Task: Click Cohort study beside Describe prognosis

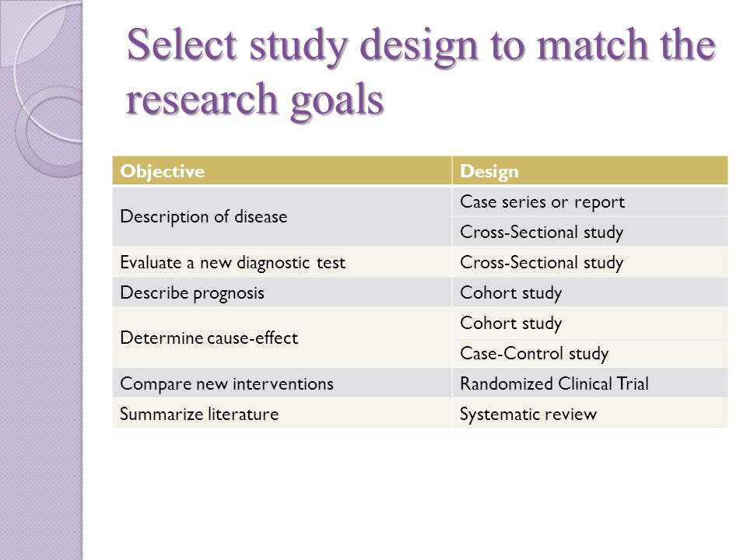Action: pos(590,292)
